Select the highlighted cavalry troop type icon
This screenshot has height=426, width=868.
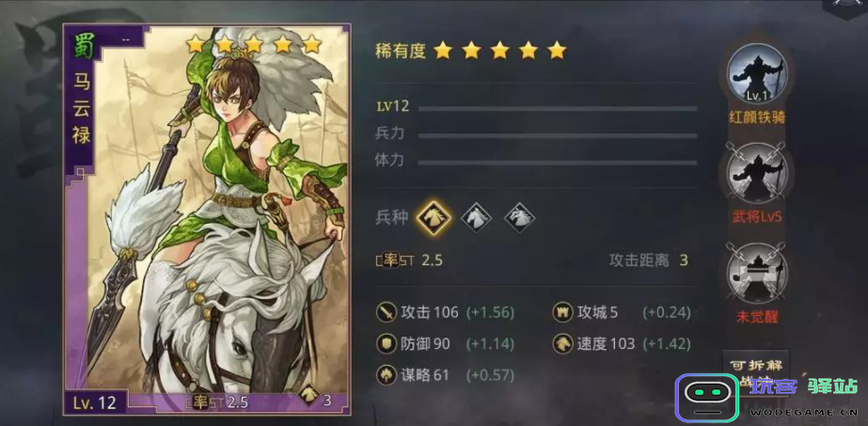click(x=434, y=217)
